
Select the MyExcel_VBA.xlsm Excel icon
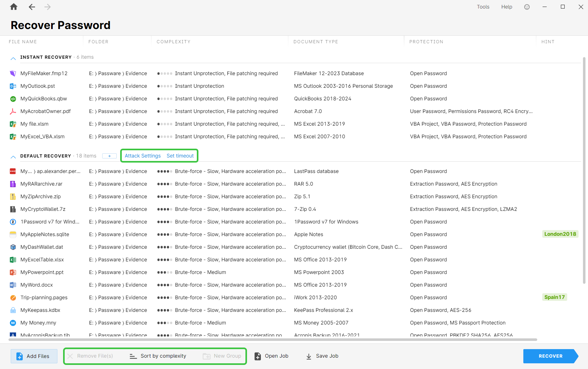pos(13,136)
